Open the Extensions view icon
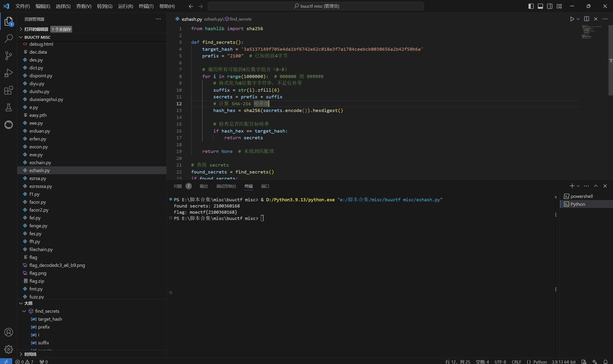Image resolution: width=613 pixels, height=364 pixels. pos(9,90)
